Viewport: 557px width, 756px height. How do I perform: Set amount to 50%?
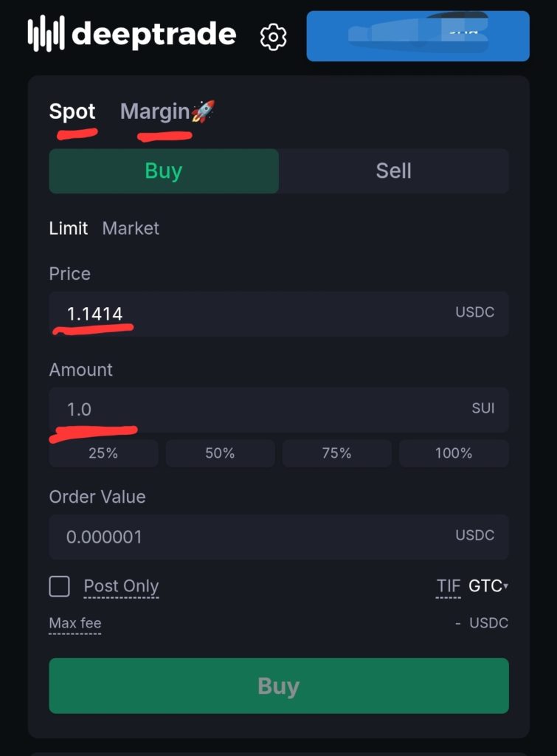coord(220,453)
